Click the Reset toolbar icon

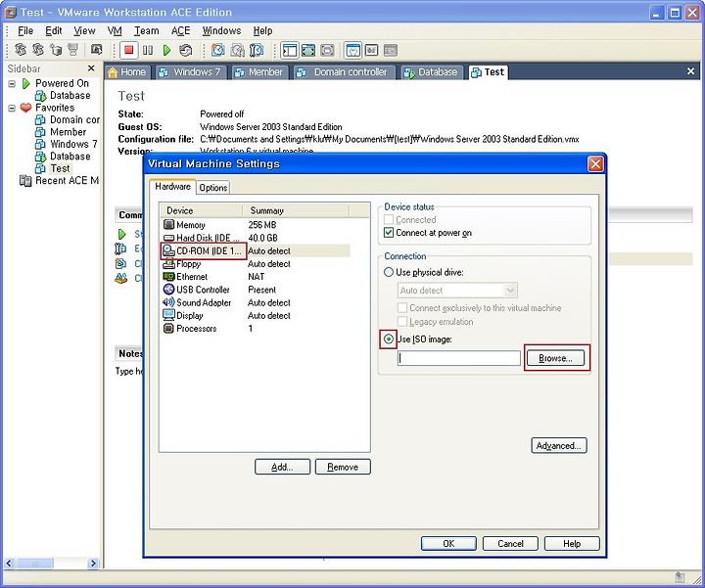click(185, 50)
